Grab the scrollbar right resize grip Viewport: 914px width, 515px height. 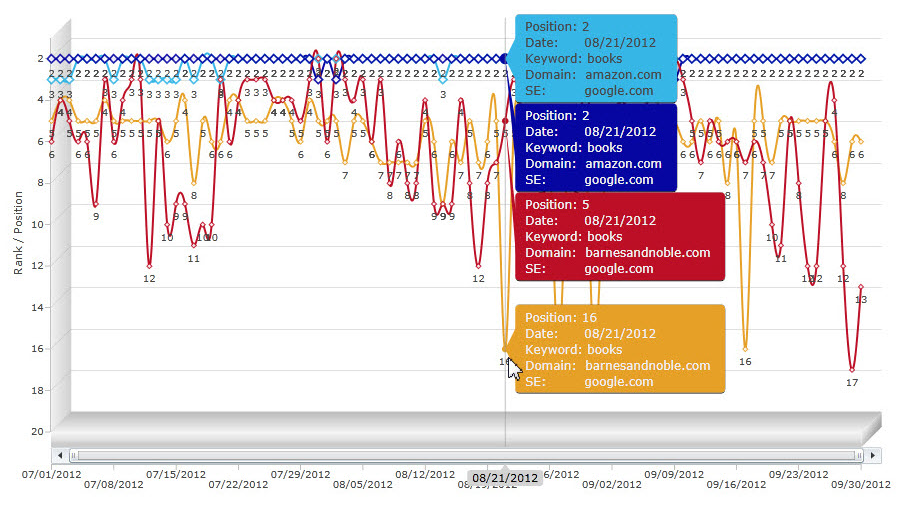(859, 455)
